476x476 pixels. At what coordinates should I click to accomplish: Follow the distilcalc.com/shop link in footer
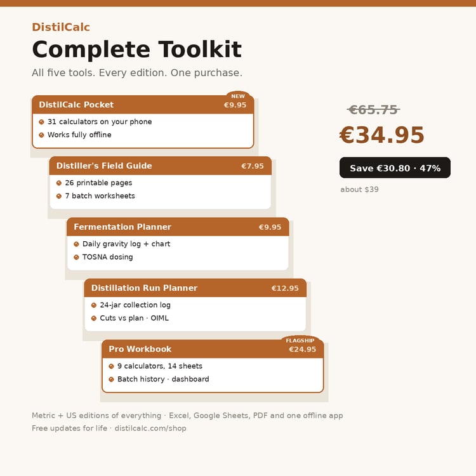[150, 428]
